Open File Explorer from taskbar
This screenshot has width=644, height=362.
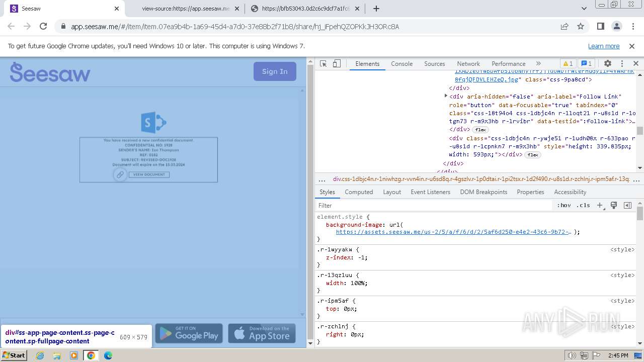click(x=57, y=355)
